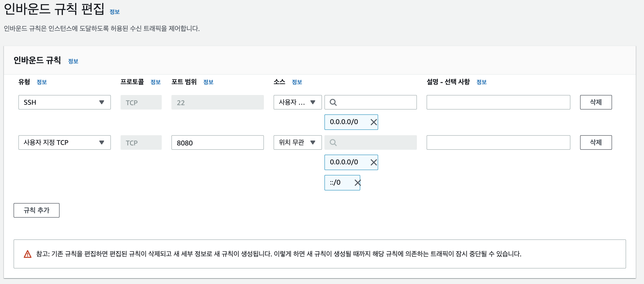Screen dimensions: 644x284
Task: Open 정보 link beside 인바운드 규칙 heading
Action: 73,61
